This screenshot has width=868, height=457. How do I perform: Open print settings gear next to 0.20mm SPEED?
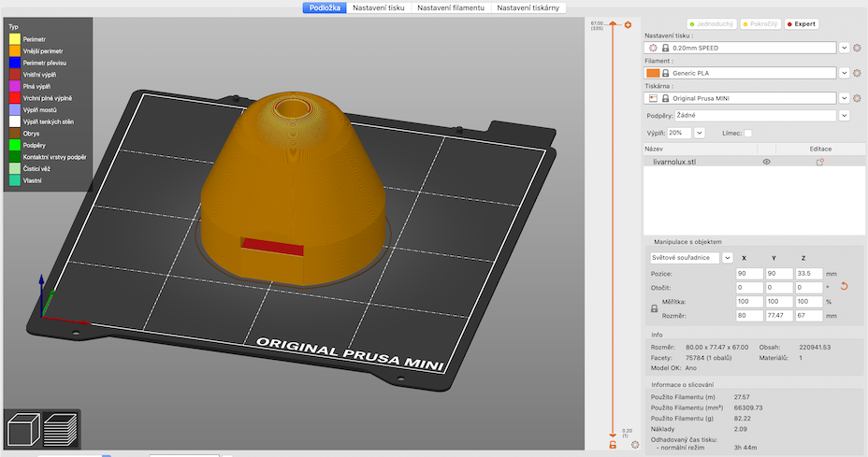[857, 48]
